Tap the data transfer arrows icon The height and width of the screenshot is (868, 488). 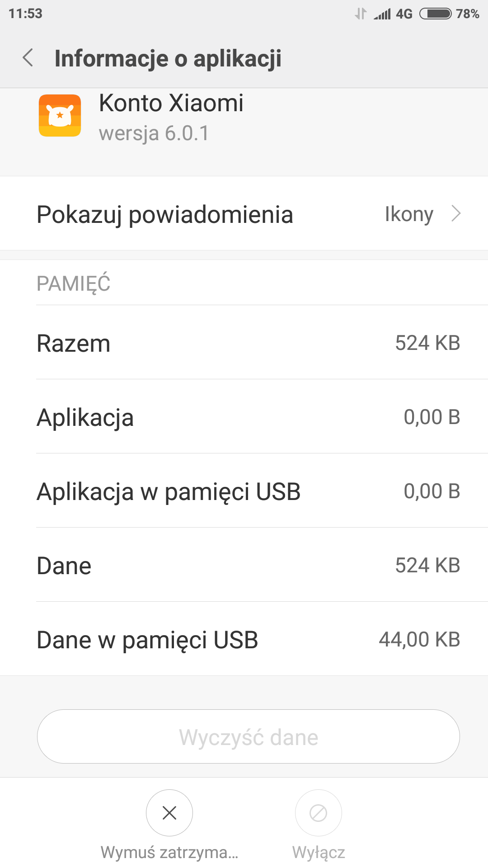361,14
